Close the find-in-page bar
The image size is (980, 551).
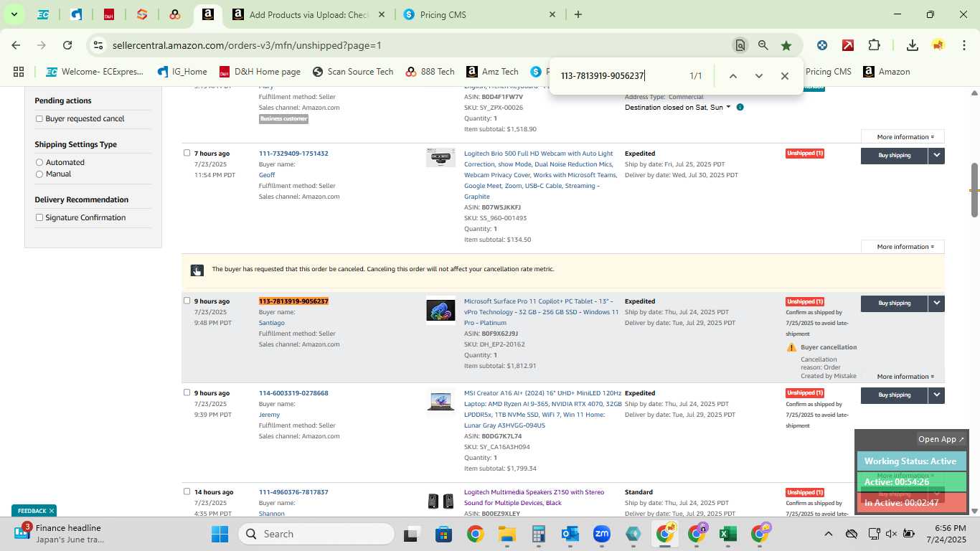pyautogui.click(x=784, y=76)
